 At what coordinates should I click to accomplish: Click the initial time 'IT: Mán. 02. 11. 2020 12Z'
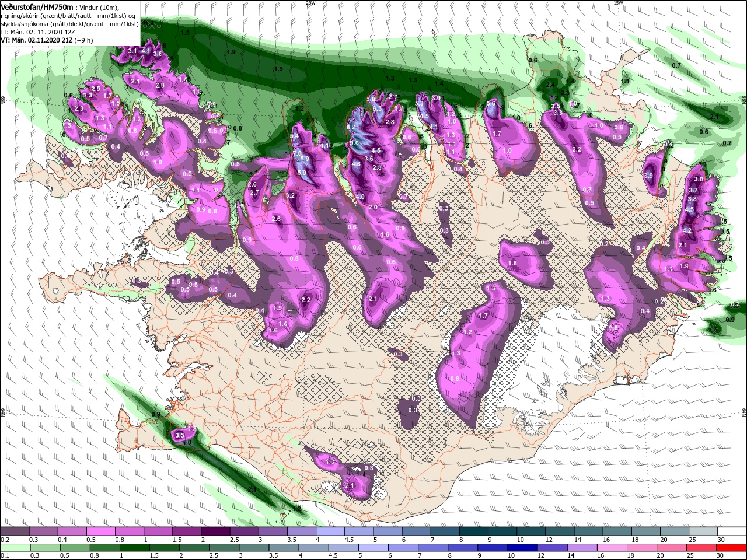(x=38, y=32)
